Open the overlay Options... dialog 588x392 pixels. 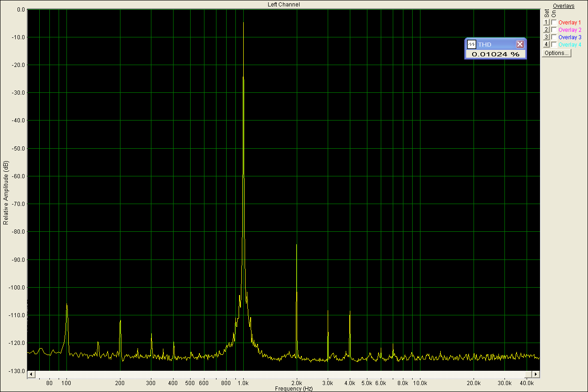click(x=557, y=53)
